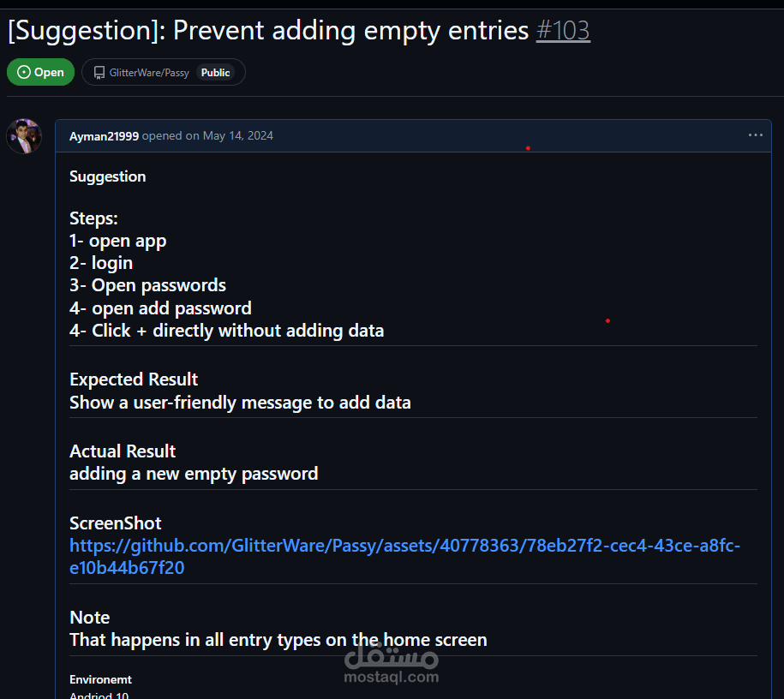Click the 'ScreenShot' section heading
This screenshot has height=699, width=784.
pos(116,523)
